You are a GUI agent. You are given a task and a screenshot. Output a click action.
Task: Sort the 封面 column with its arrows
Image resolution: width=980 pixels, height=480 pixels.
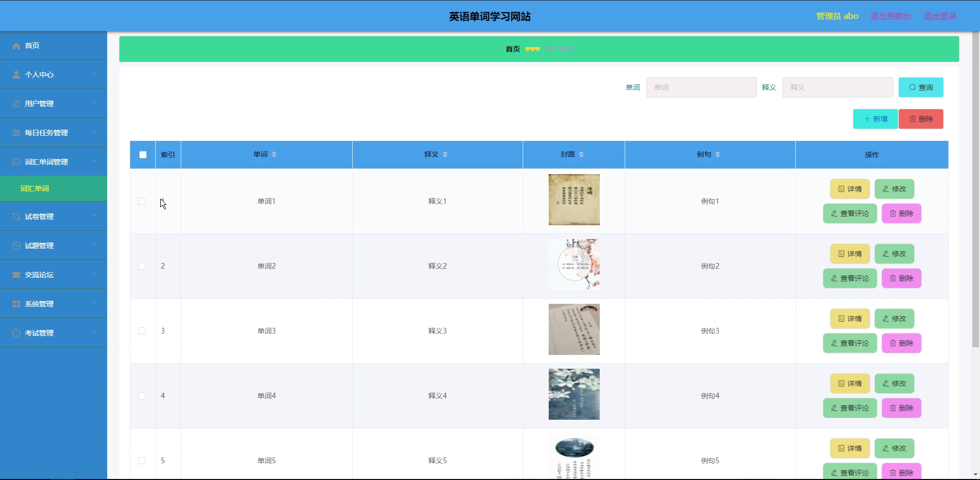[x=581, y=155]
